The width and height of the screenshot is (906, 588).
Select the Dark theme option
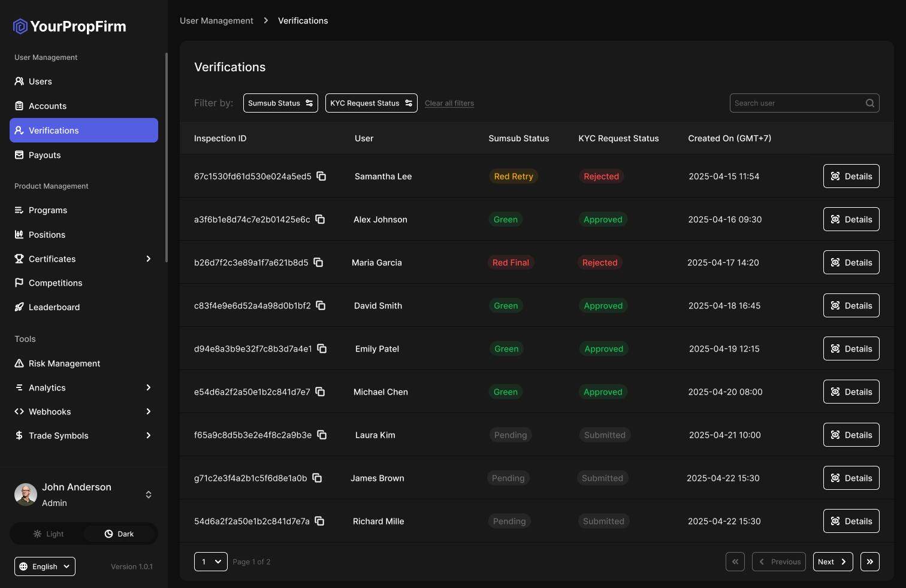[119, 534]
